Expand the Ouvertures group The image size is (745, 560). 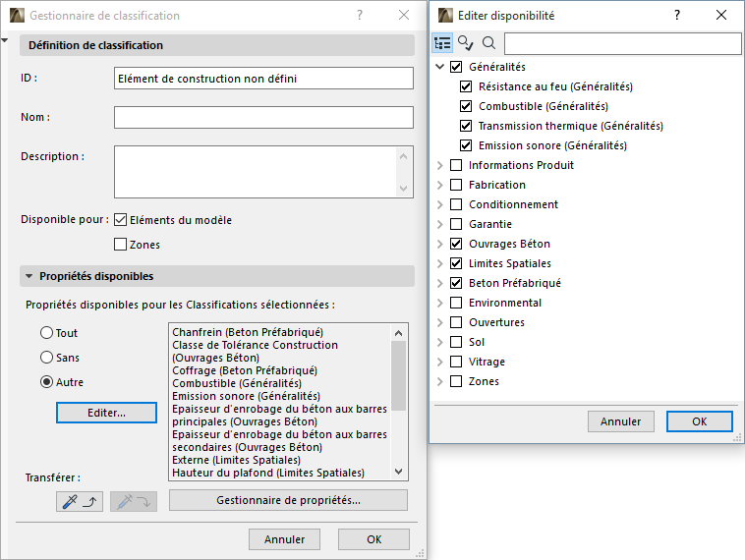(x=440, y=322)
